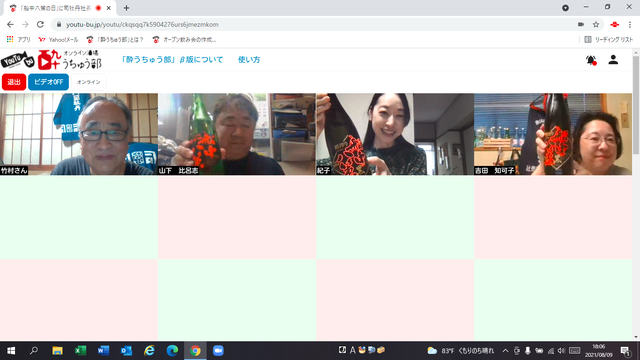The height and width of the screenshot is (360, 640).
Task: Open the アプリ bookmarks shortcut
Action: point(18,40)
